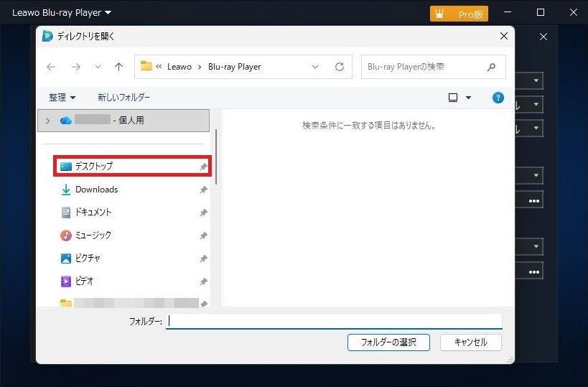The image size is (588, 387).
Task: Click 新しいフォルダー in the toolbar
Action: click(x=123, y=97)
